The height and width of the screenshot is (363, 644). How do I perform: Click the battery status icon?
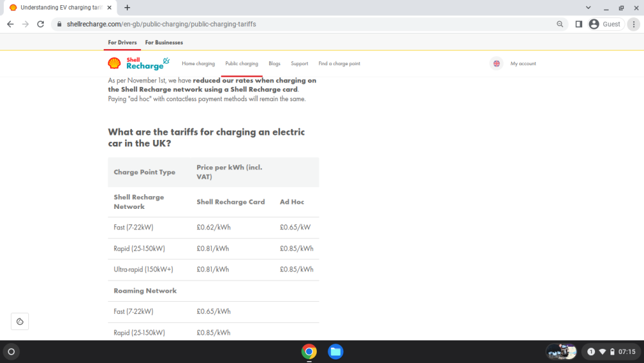click(612, 351)
